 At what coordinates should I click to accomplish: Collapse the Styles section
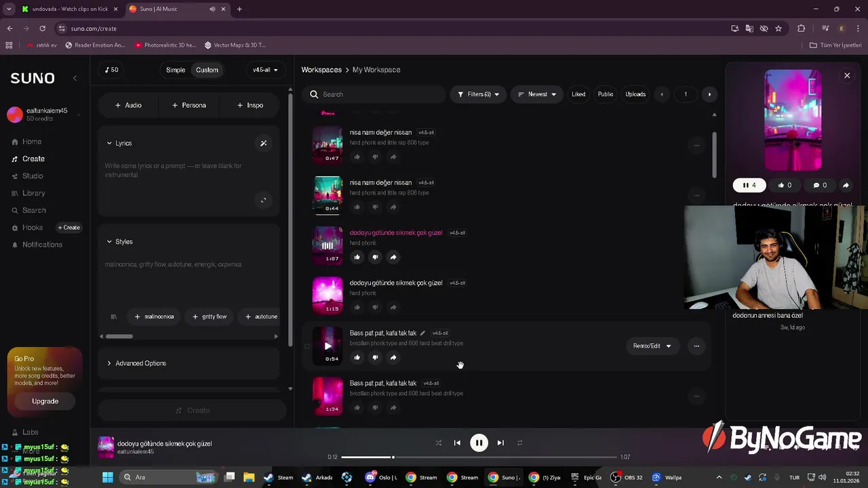tap(119, 241)
